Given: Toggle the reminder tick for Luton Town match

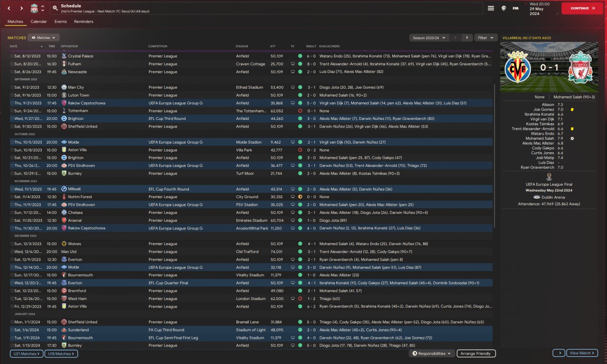Looking at the screenshot, I should 12,95.
